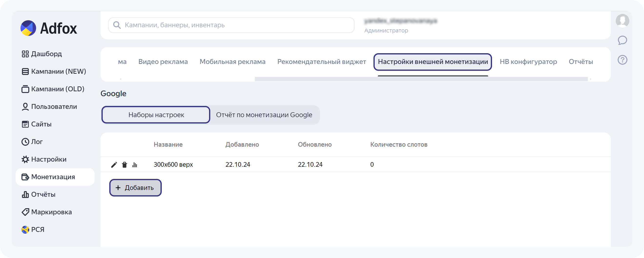View statistics for 300x600 верх
Image resolution: width=644 pixels, height=258 pixels.
pos(135,165)
